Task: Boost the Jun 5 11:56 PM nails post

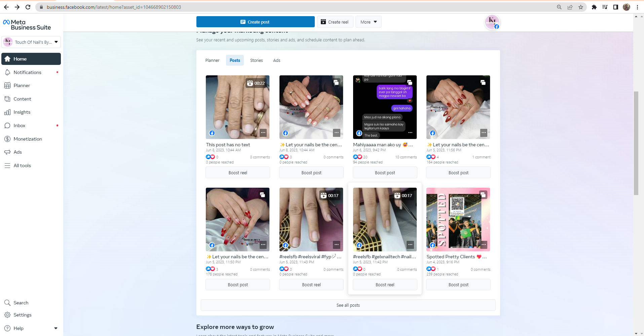Action: 458,173
